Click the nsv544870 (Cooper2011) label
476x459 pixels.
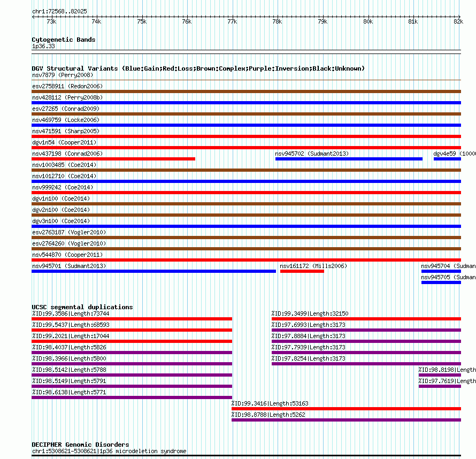67,255
